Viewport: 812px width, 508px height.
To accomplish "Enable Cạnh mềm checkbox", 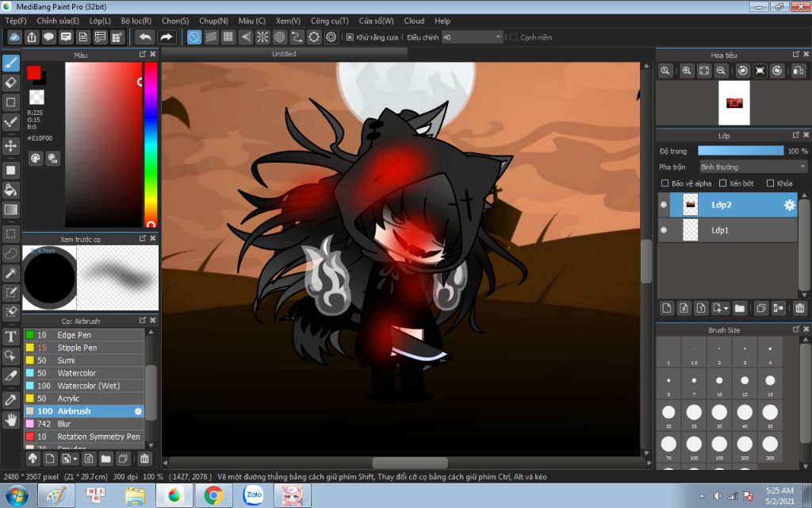I will (x=513, y=37).
